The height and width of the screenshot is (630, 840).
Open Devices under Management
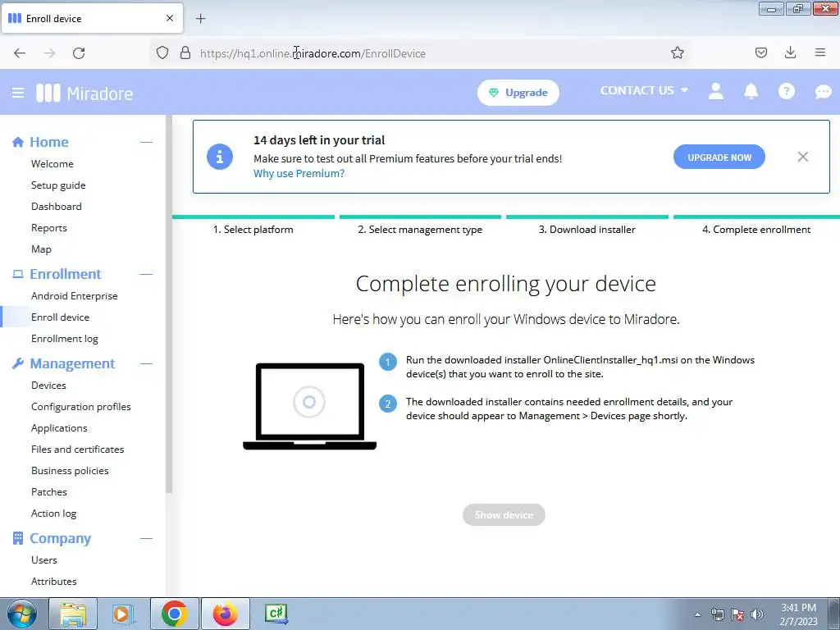[x=48, y=386]
